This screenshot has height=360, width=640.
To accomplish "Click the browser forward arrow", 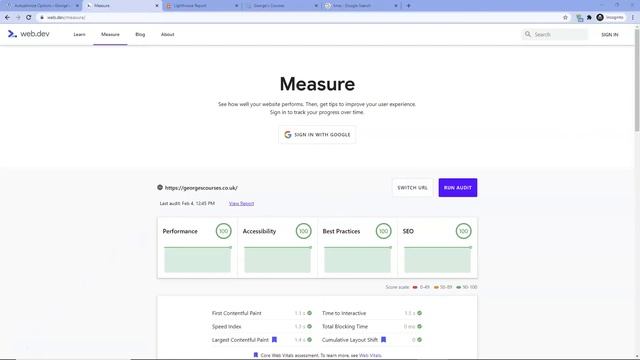I will point(18,18).
